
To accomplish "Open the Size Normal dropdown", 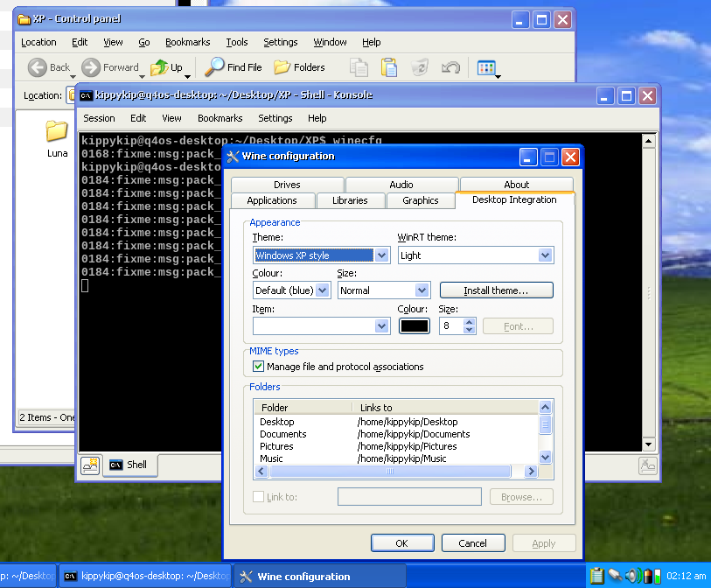I will coord(422,290).
